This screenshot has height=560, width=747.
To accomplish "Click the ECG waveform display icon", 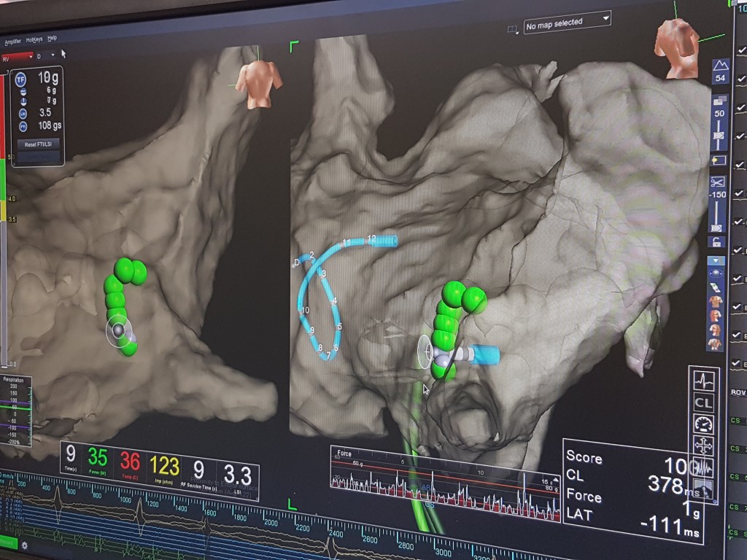I will [x=704, y=380].
